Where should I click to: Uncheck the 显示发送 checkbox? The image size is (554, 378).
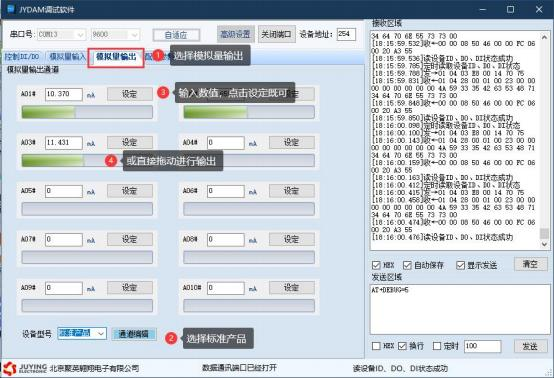[x=460, y=265]
